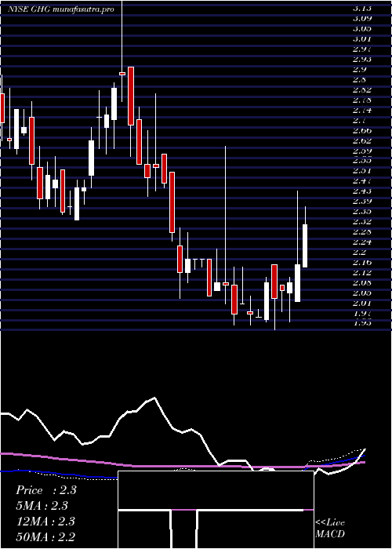The height and width of the screenshot is (549, 392).
Task: Click the 2.9 price axis label
Action: click(x=359, y=69)
